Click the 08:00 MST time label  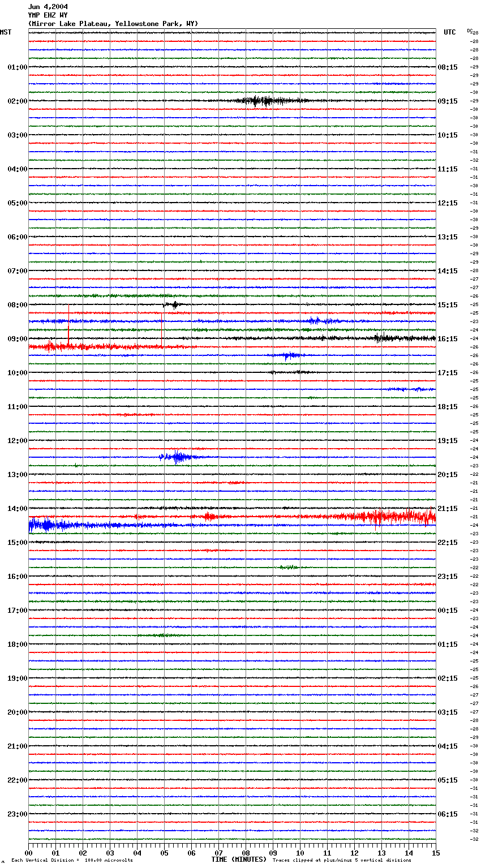pos(18,305)
